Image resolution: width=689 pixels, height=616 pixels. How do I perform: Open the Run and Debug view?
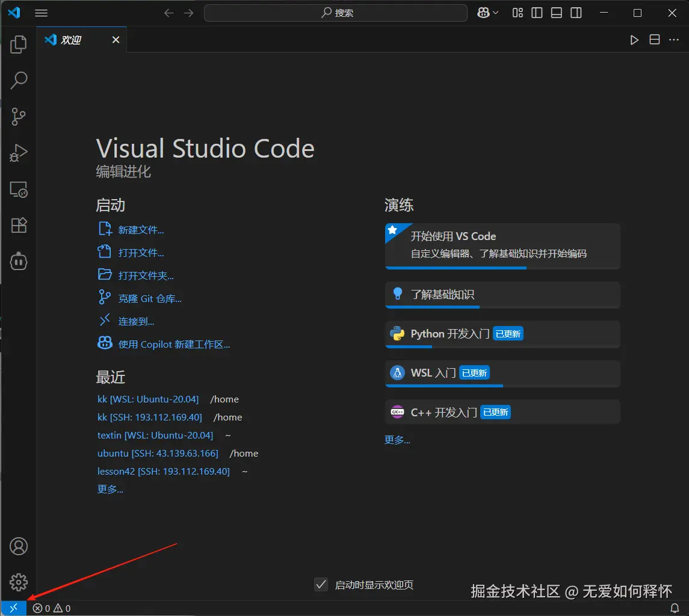pyautogui.click(x=19, y=153)
